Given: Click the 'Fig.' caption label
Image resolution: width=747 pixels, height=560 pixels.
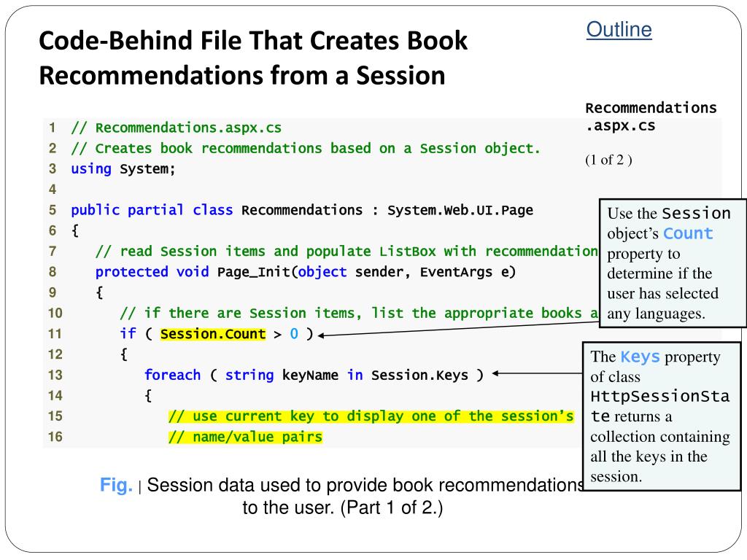Looking at the screenshot, I should (x=116, y=485).
